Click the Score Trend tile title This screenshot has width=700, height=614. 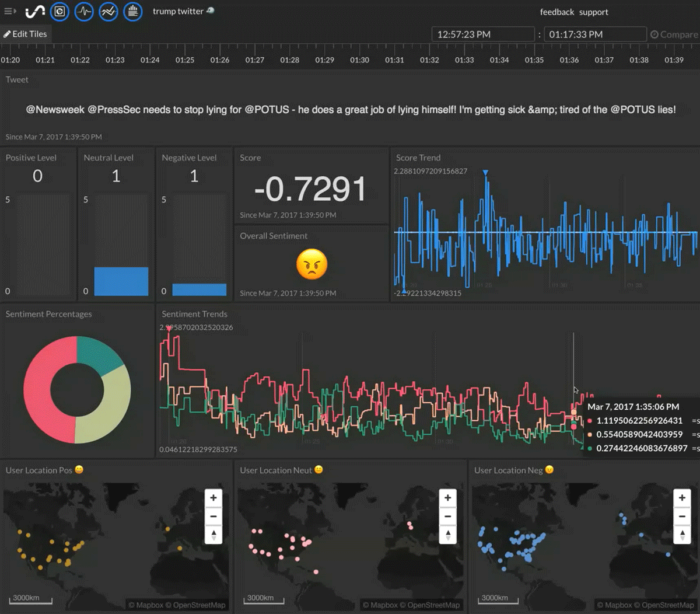[x=418, y=158]
